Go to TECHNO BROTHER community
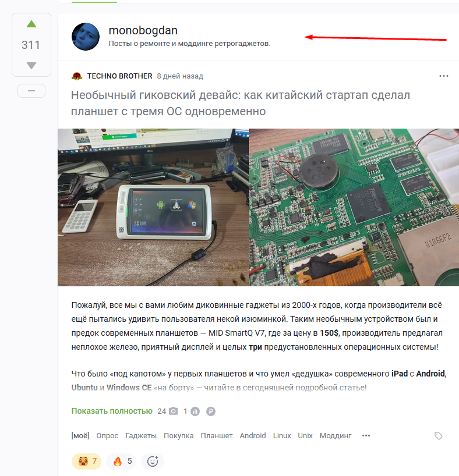The height and width of the screenshot is (476, 459). [120, 76]
